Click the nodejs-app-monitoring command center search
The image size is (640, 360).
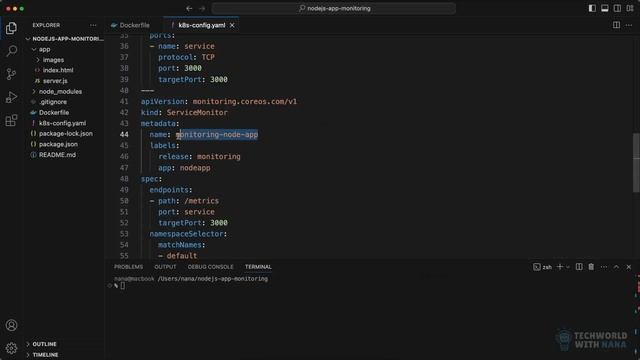click(333, 8)
